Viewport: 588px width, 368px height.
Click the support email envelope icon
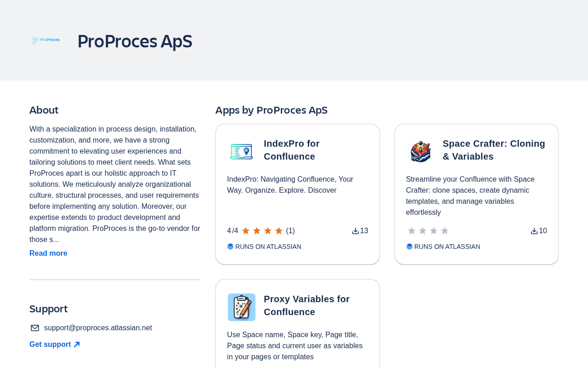[35, 328]
